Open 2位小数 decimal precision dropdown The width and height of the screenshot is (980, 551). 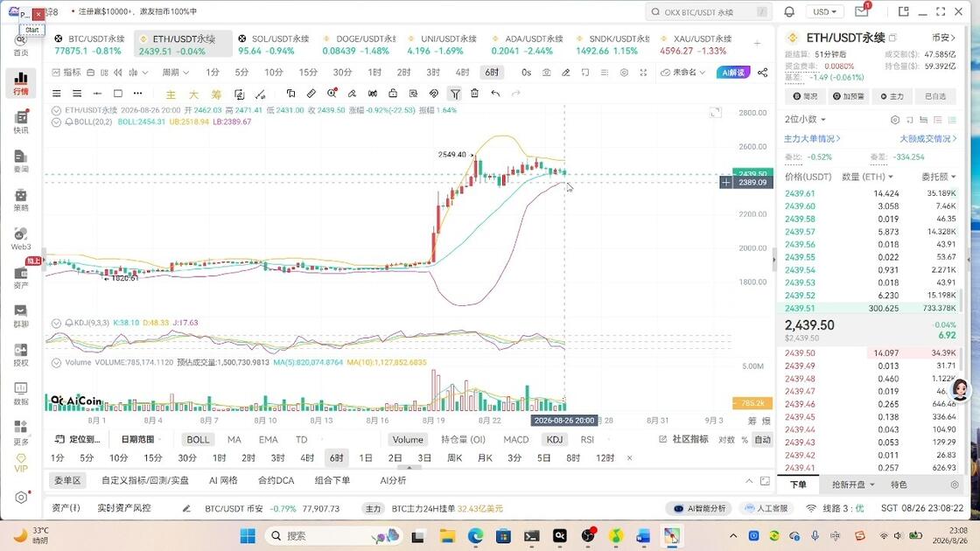pyautogui.click(x=805, y=119)
